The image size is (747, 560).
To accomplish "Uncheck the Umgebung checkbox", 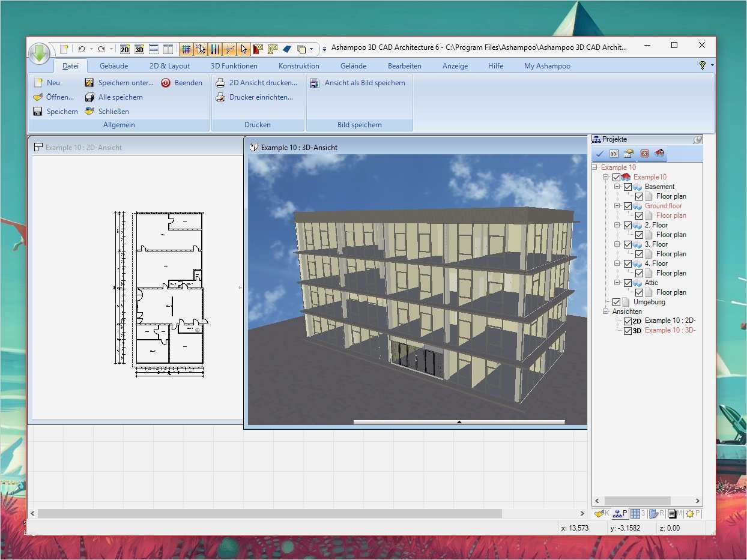I will point(617,303).
